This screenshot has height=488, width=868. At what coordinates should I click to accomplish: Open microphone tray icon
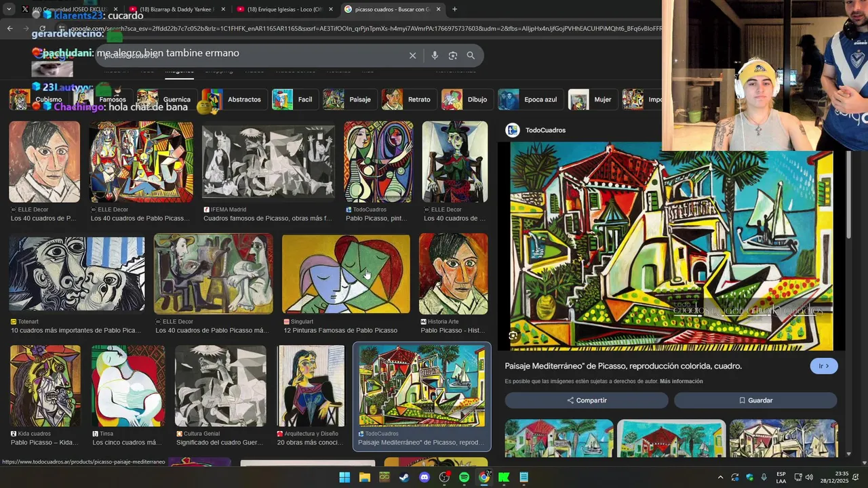pos(764,477)
